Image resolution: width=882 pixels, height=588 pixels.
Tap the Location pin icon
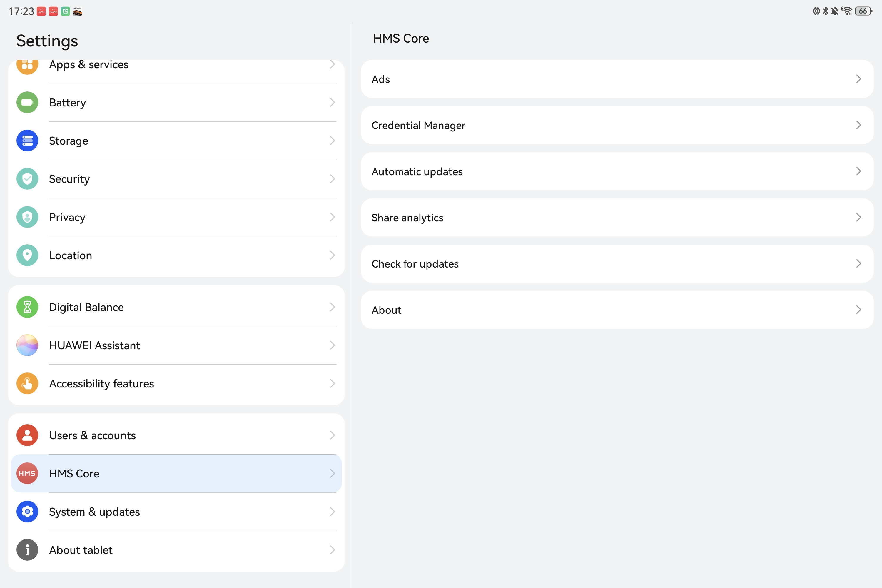(27, 255)
